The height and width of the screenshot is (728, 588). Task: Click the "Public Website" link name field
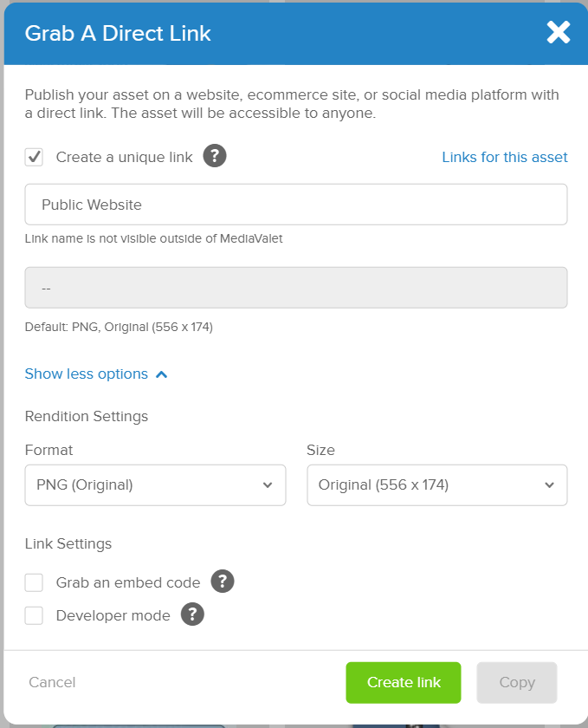click(x=294, y=204)
